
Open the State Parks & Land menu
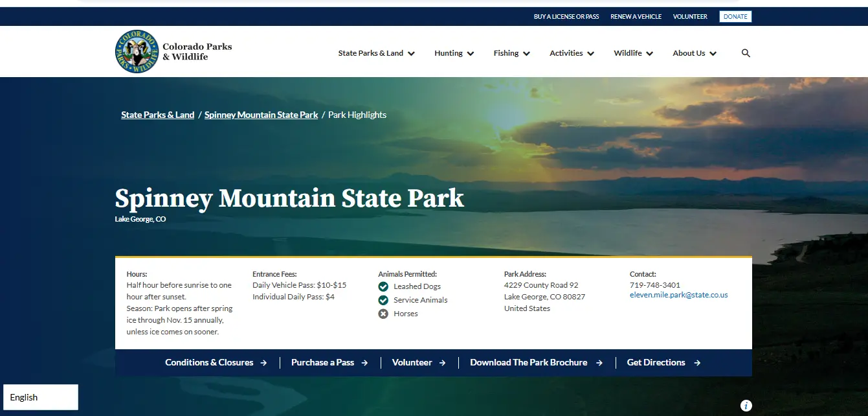pos(370,53)
